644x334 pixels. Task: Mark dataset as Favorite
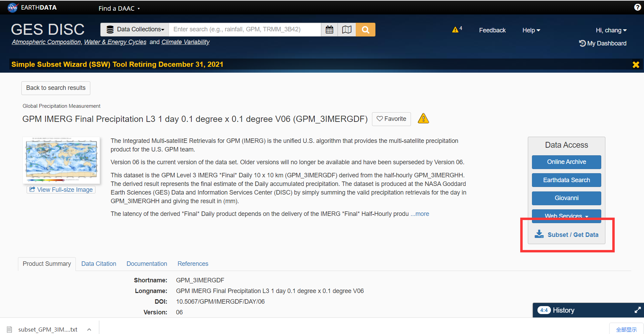[391, 119]
